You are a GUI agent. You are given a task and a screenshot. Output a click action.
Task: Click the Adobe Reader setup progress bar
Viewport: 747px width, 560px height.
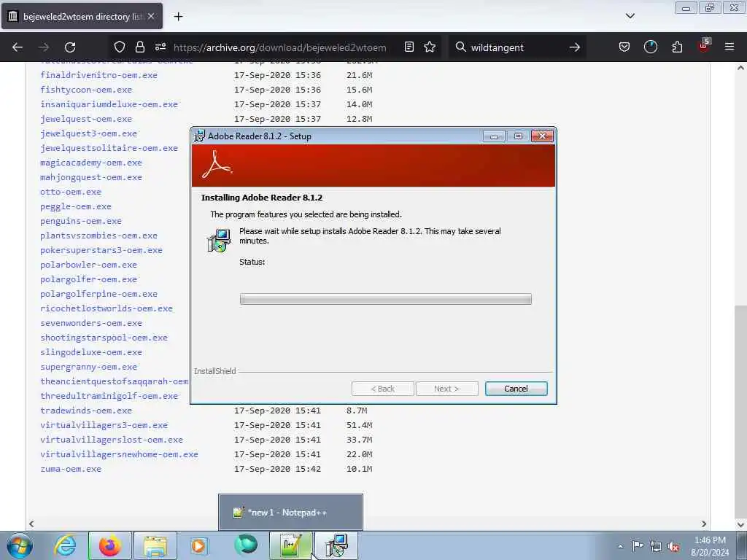click(x=385, y=299)
